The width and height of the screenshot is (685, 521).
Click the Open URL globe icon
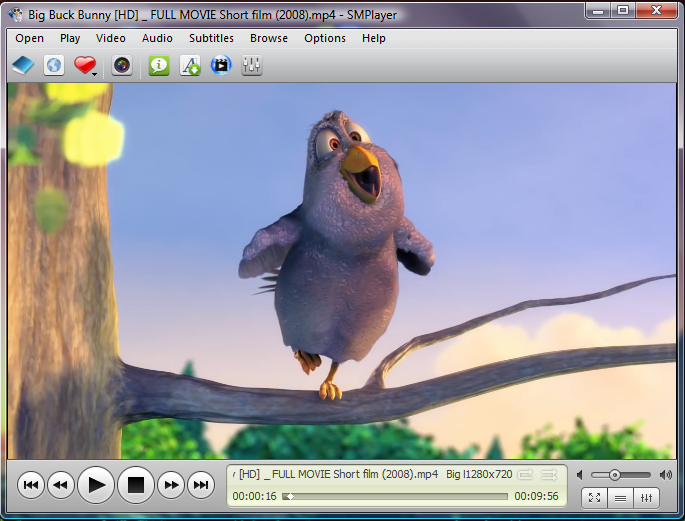click(x=54, y=66)
